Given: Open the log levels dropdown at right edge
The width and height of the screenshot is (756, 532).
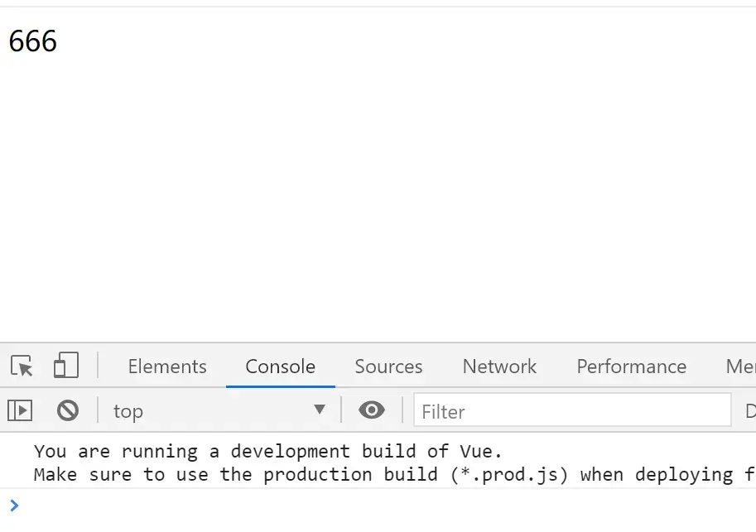Looking at the screenshot, I should tap(750, 411).
